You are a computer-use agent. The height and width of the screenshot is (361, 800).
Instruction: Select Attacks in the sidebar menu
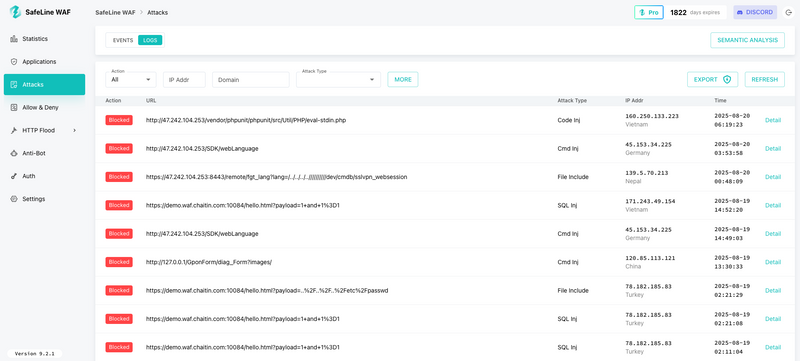click(x=44, y=85)
